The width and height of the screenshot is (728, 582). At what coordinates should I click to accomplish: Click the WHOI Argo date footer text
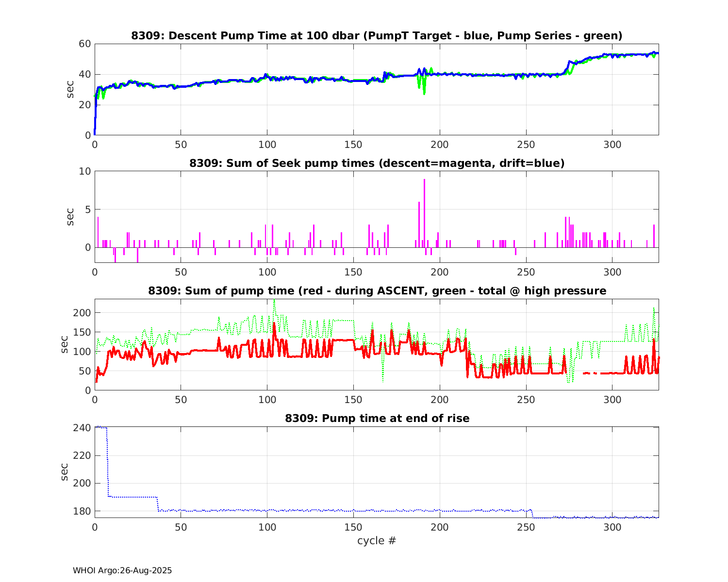point(122,571)
